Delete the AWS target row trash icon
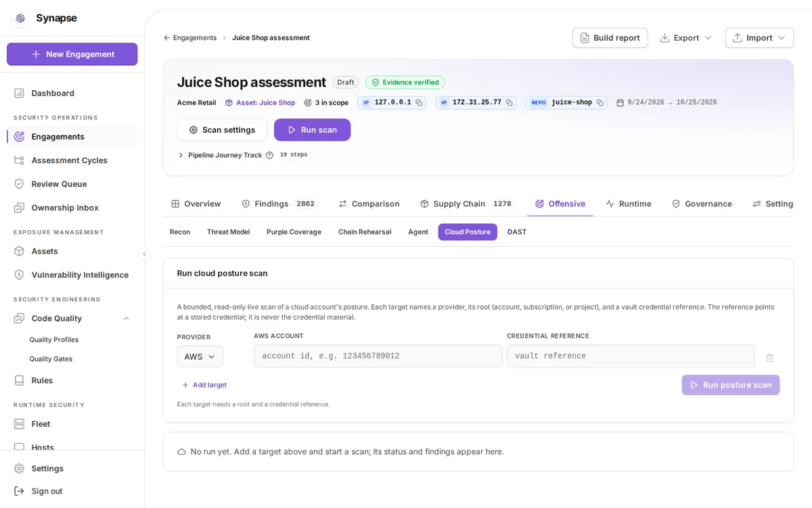Image resolution: width=812 pixels, height=508 pixels. 769,358
